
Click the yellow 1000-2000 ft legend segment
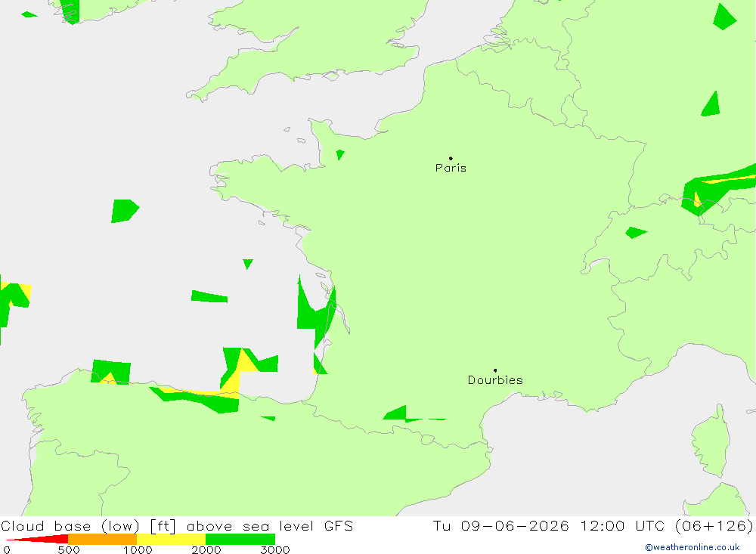(x=171, y=539)
